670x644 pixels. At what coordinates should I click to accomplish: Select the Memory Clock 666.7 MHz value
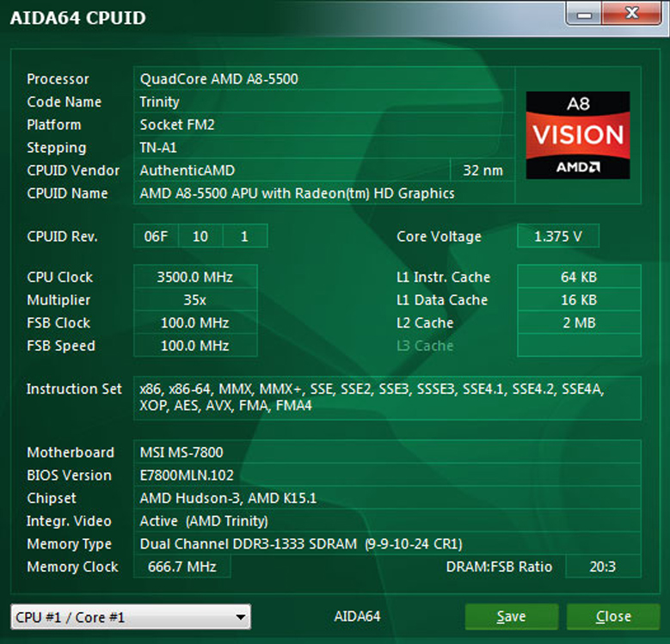tap(181, 567)
